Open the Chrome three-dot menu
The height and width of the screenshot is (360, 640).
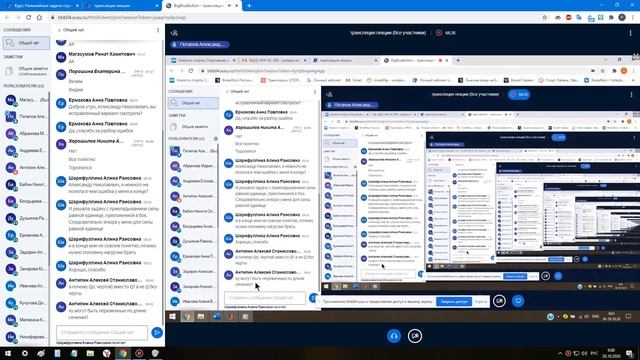click(633, 18)
